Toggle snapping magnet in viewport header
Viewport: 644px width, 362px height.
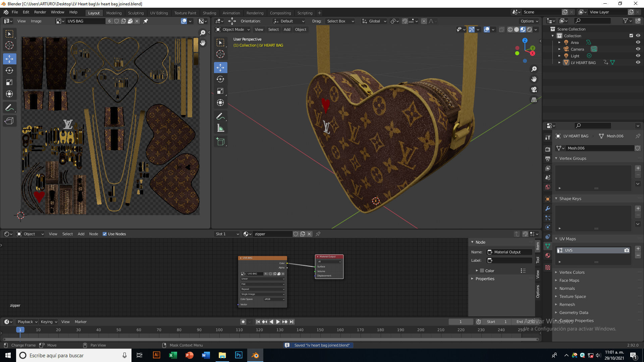click(x=405, y=21)
